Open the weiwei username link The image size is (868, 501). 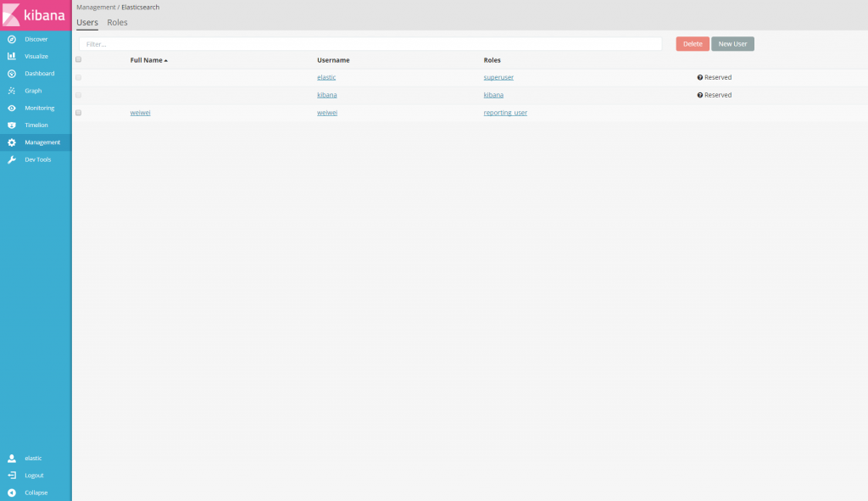tap(327, 113)
